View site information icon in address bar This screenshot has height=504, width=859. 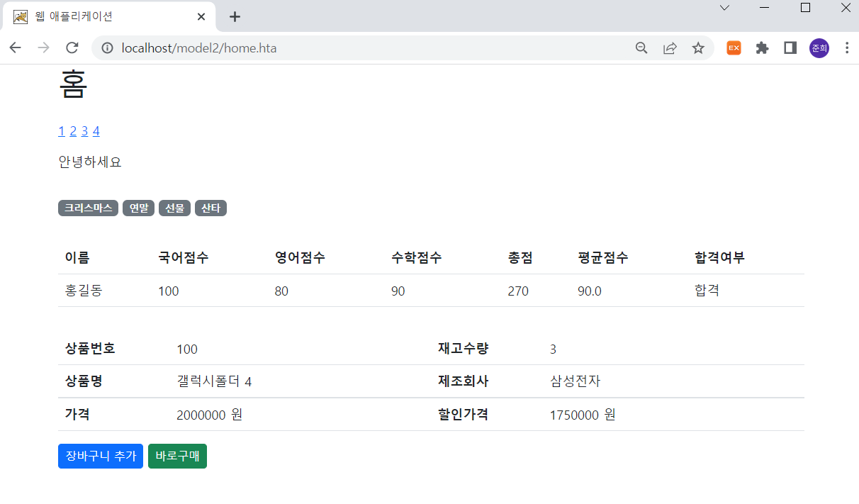(108, 48)
